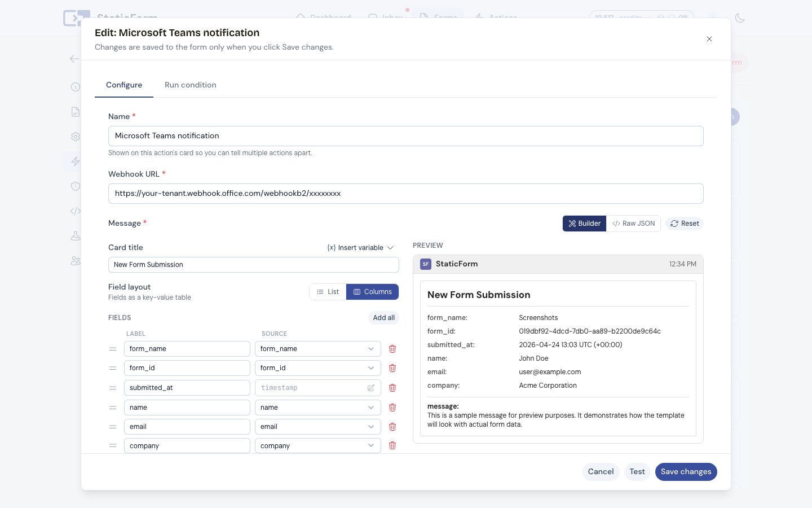
Task: Open source dropdown for form_id row
Action: [x=317, y=368]
